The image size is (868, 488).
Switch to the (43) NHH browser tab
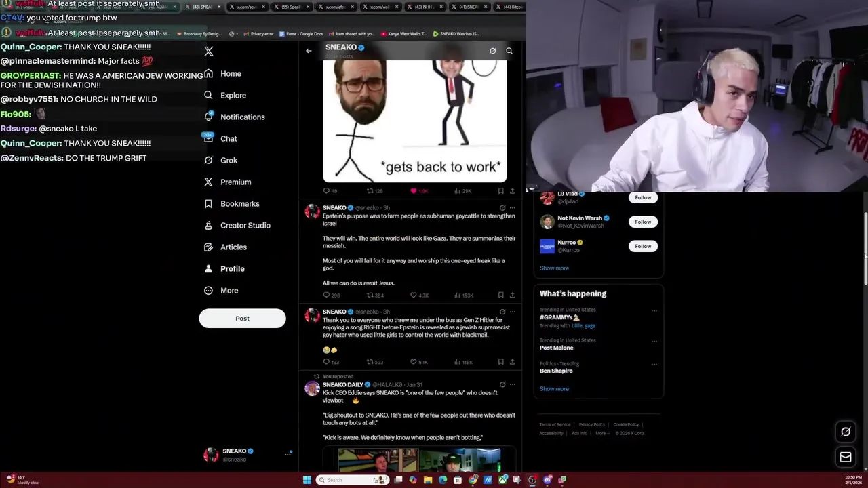tap(424, 7)
